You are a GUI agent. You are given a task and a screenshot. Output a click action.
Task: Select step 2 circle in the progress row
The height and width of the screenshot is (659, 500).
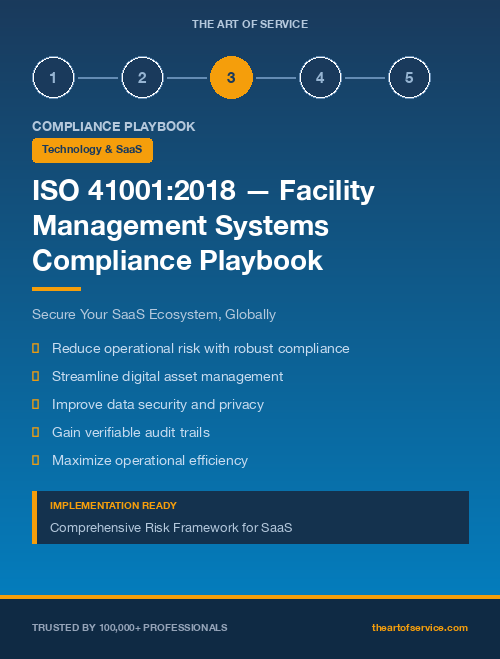point(142,78)
